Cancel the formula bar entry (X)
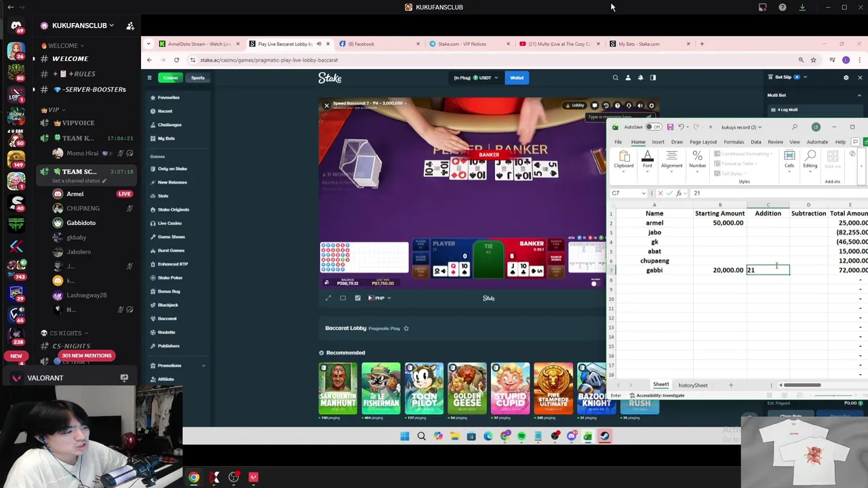This screenshot has width=868, height=488. (660, 193)
